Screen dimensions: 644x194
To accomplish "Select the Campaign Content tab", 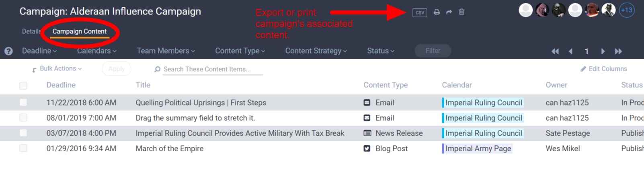I will [80, 31].
